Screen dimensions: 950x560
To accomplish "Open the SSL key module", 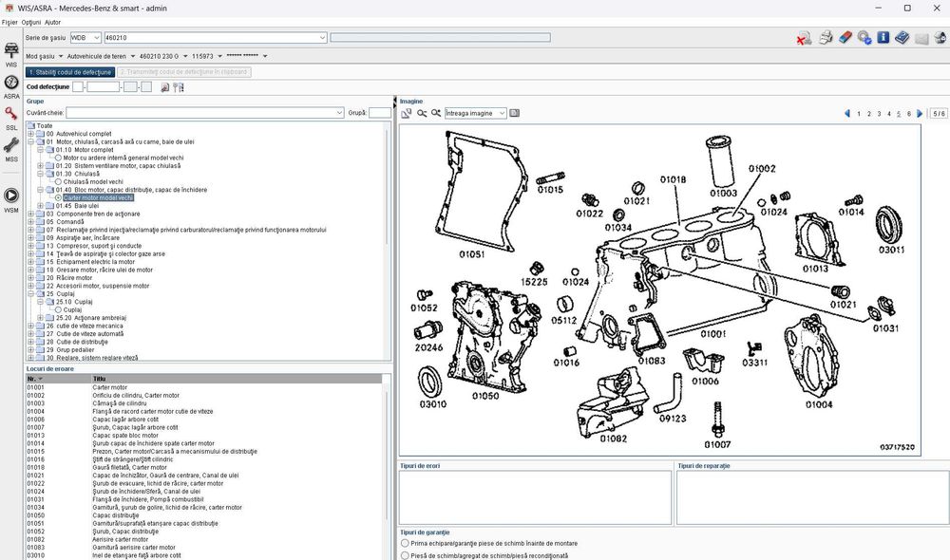I will [11, 118].
